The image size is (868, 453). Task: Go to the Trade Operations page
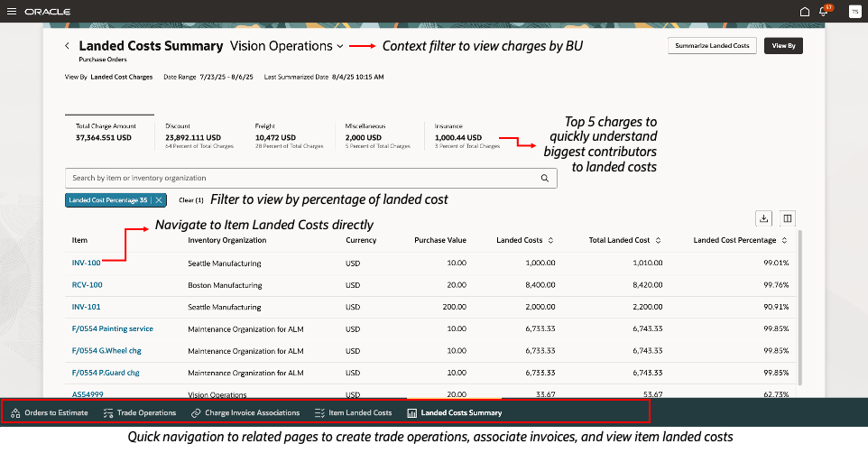click(140, 412)
